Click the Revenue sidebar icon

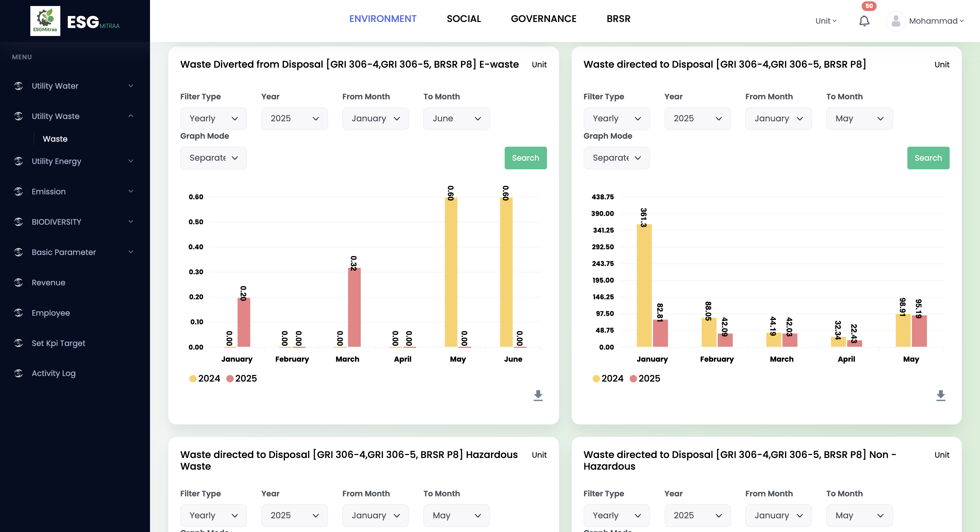pyautogui.click(x=19, y=282)
